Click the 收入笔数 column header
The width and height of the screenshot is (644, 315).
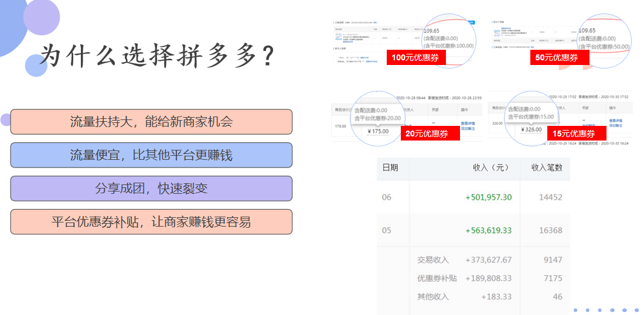click(x=547, y=167)
